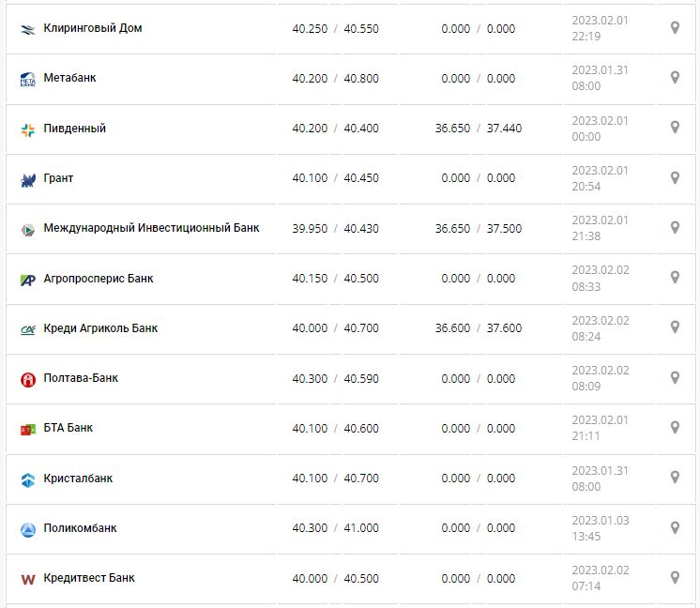700x608 pixels.
Task: Click the map pin for Клиринговый Дом
Action: (674, 28)
